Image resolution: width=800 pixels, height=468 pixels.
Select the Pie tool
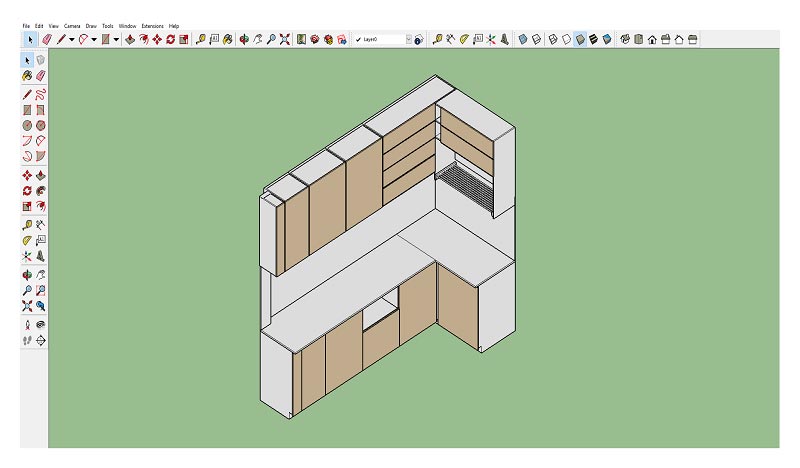tap(41, 156)
